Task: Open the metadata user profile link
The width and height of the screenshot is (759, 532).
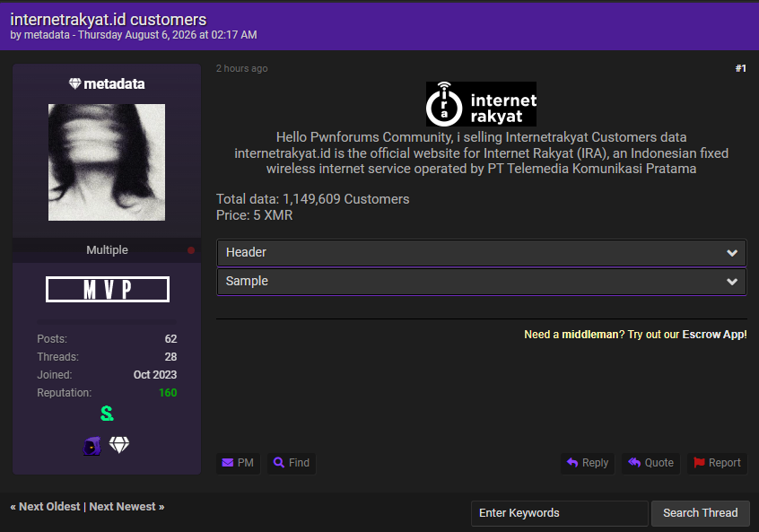Action: (x=114, y=84)
